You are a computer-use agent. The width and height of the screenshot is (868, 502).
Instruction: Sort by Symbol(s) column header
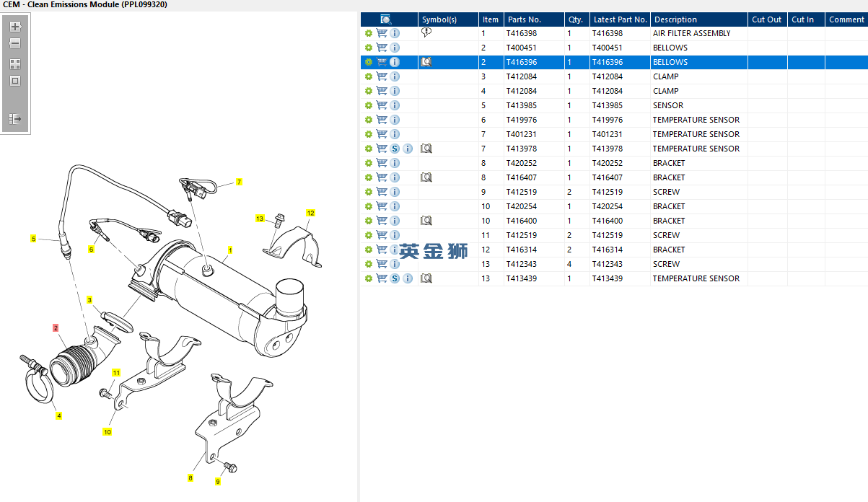(x=448, y=19)
